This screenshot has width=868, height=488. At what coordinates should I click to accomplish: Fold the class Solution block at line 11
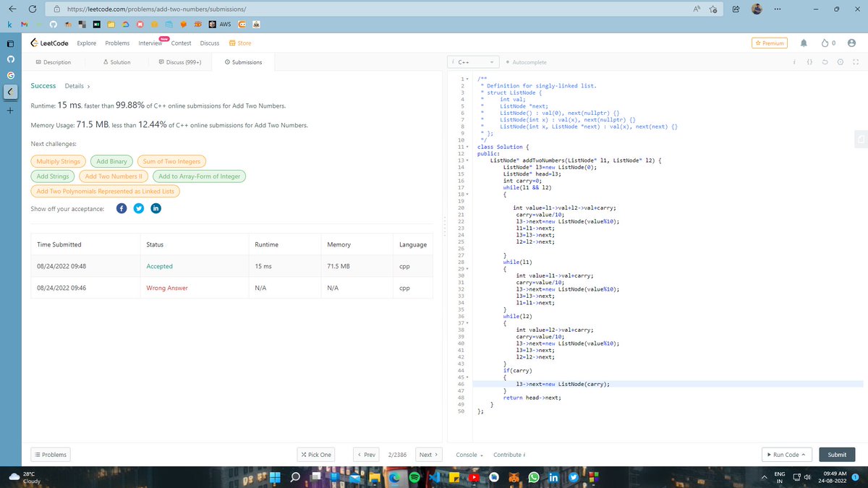467,147
